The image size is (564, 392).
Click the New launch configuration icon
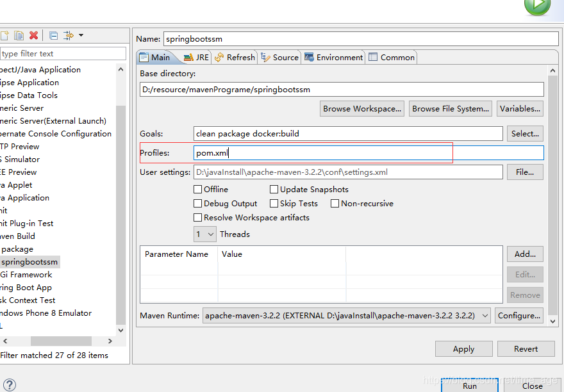pyautogui.click(x=4, y=35)
